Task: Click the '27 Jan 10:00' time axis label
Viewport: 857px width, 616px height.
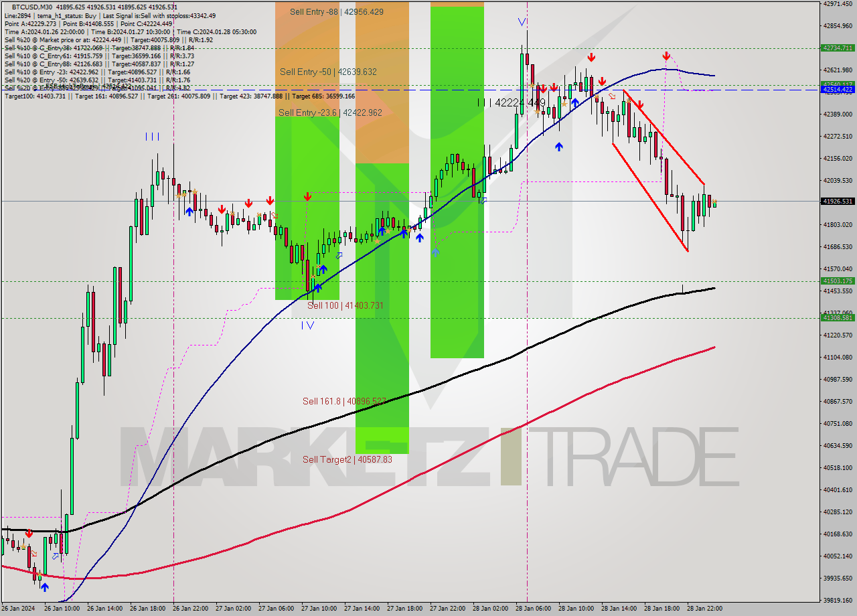Action: [319, 609]
